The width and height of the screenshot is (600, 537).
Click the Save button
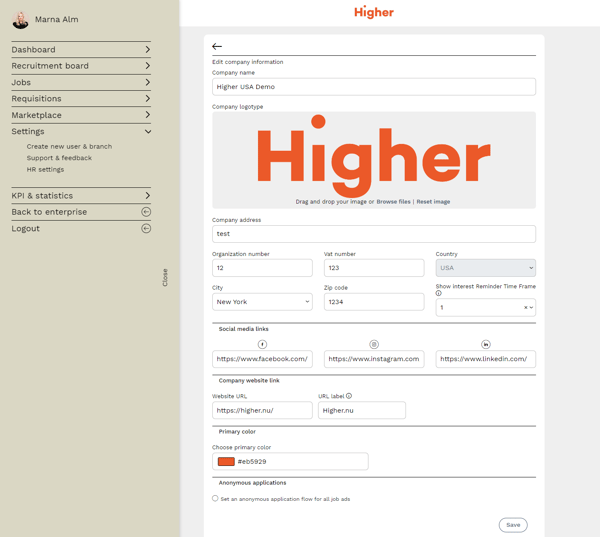point(513,525)
